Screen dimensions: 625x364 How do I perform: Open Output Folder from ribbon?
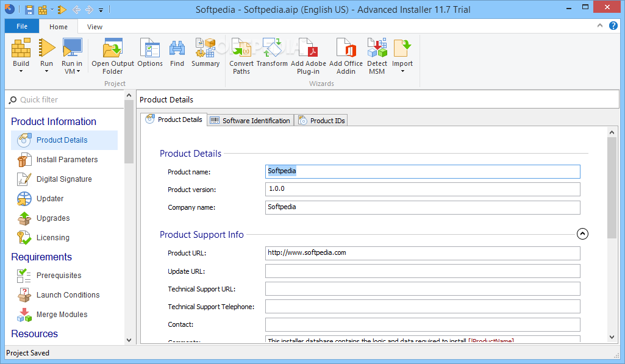(x=113, y=56)
